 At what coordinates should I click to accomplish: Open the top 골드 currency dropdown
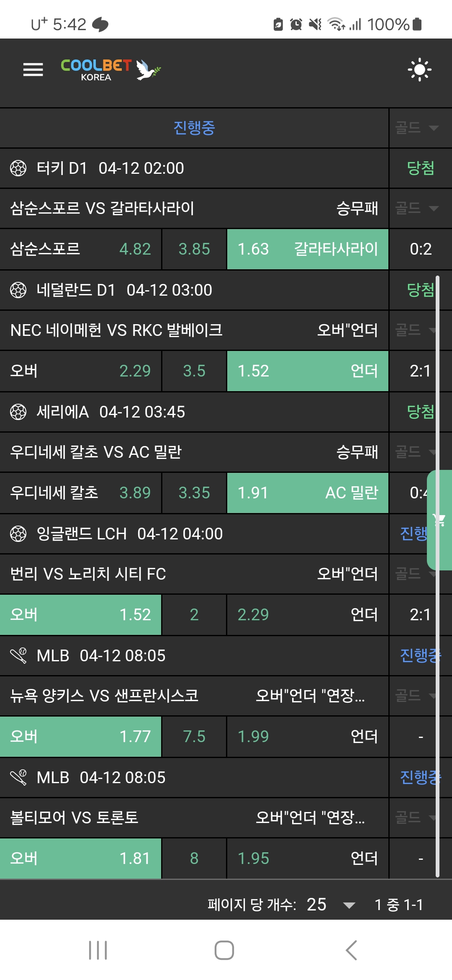click(417, 128)
